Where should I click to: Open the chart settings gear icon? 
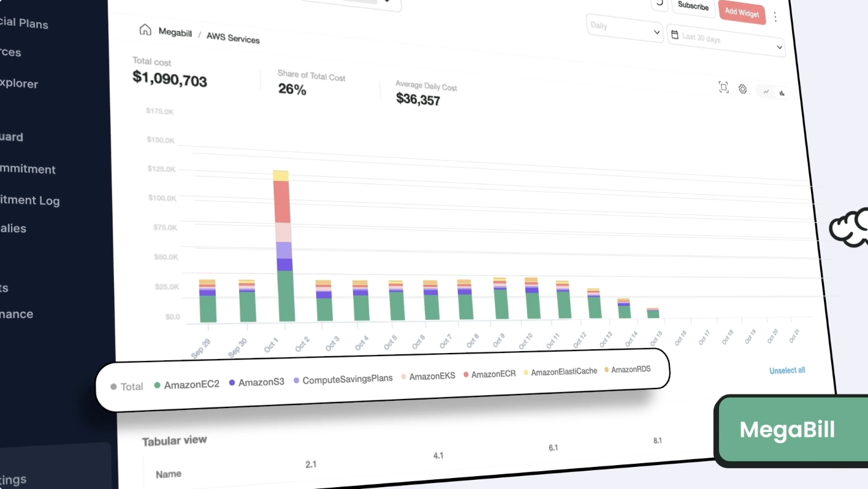pyautogui.click(x=742, y=89)
